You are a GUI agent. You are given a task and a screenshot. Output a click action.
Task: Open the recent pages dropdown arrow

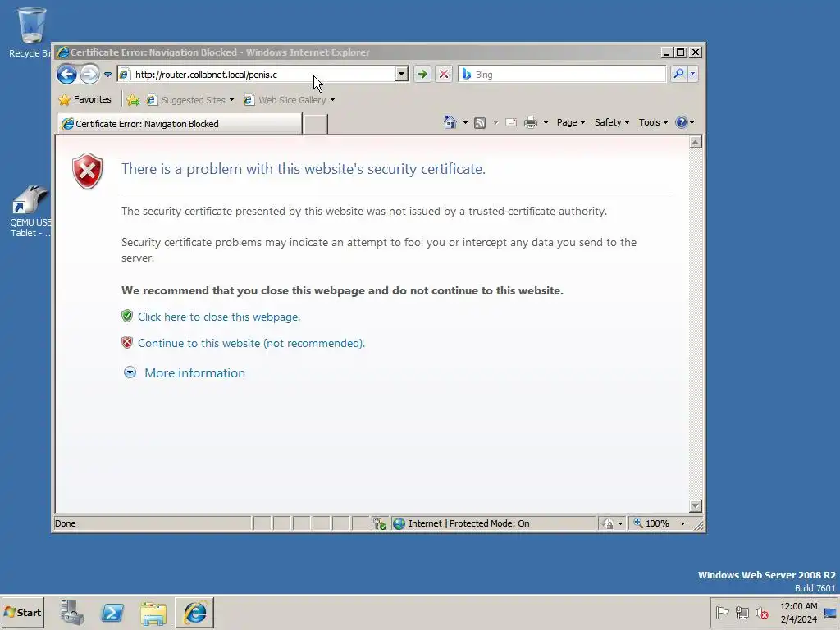(107, 75)
